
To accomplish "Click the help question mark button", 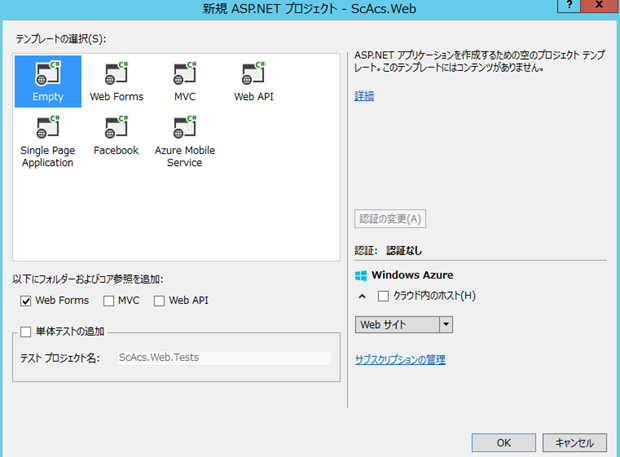I will coord(569,6).
